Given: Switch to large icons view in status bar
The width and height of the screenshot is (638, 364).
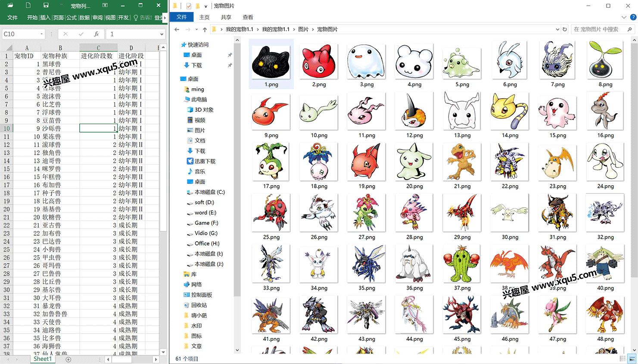Looking at the screenshot, I should [x=632, y=358].
